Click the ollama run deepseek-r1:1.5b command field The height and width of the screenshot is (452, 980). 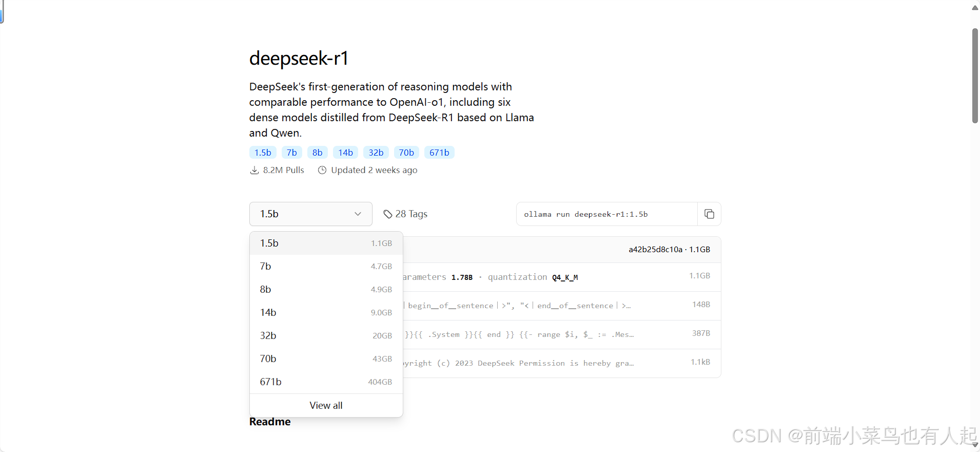click(x=607, y=214)
